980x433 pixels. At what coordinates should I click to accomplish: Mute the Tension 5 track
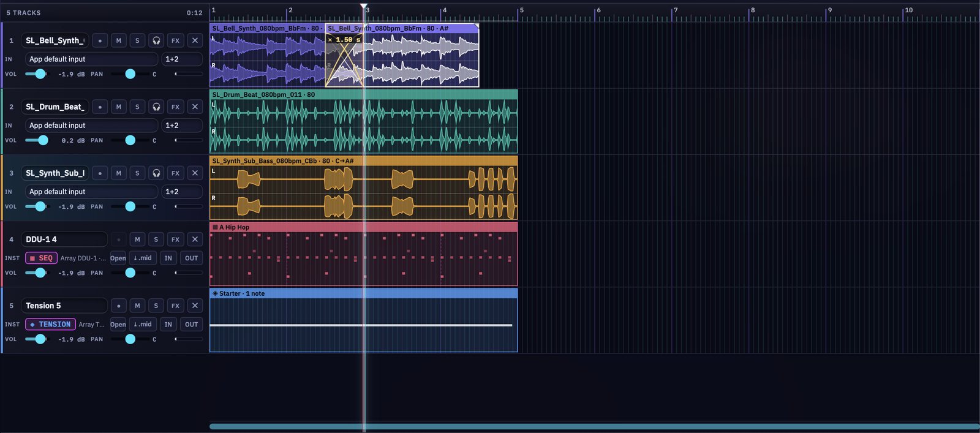point(137,306)
